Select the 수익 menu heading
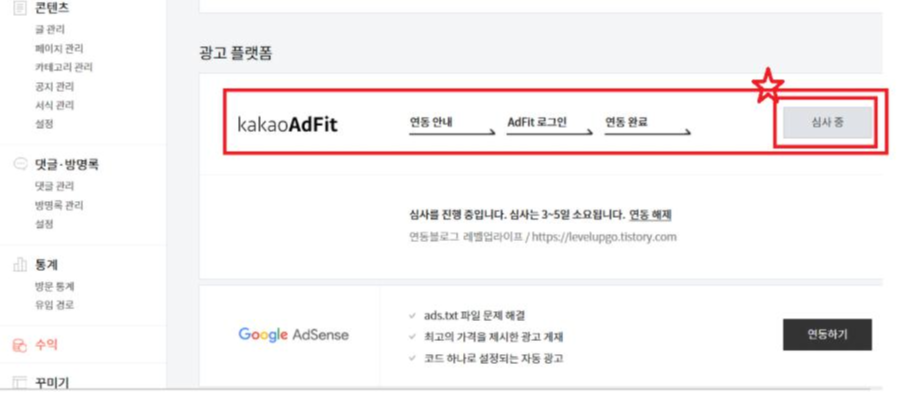The width and height of the screenshot is (903, 414). tap(47, 345)
